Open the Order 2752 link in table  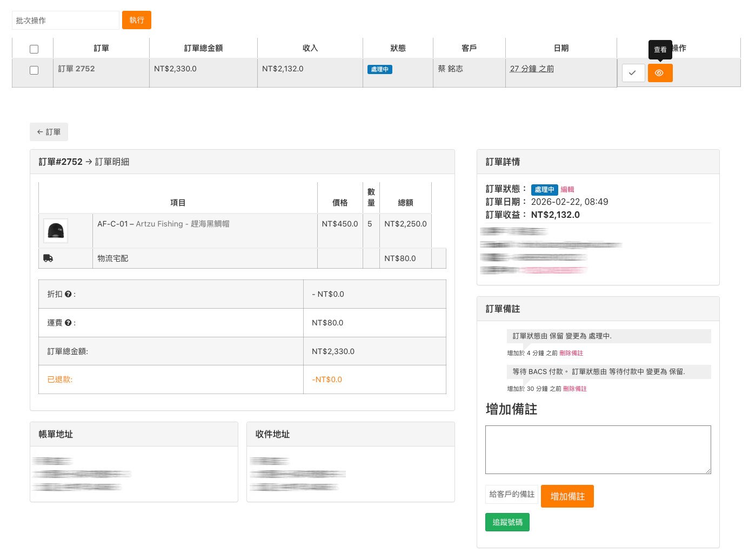click(76, 69)
